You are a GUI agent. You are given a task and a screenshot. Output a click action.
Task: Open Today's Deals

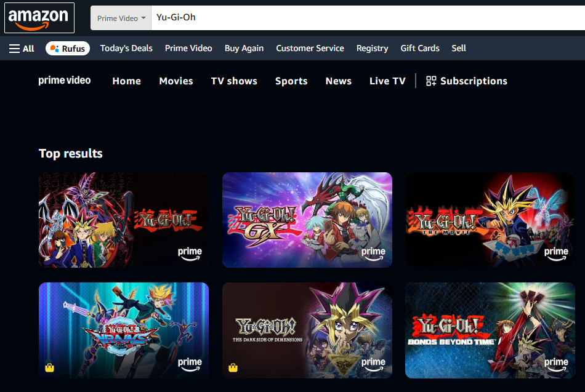(126, 48)
